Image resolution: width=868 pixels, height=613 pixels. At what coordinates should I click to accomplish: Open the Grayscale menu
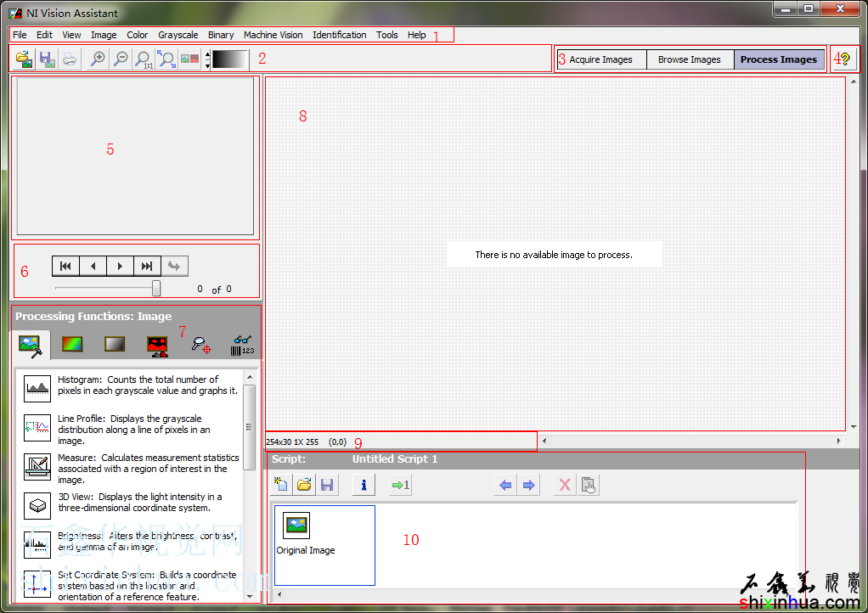click(178, 35)
